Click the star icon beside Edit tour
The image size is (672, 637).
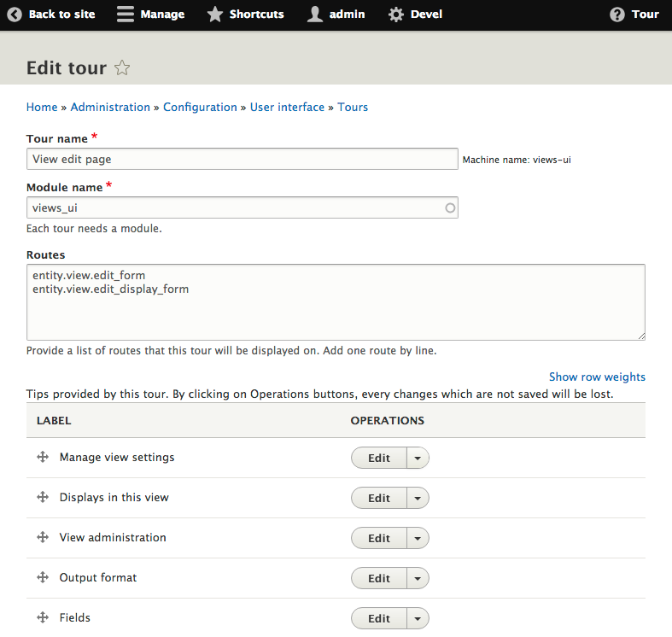pos(122,67)
